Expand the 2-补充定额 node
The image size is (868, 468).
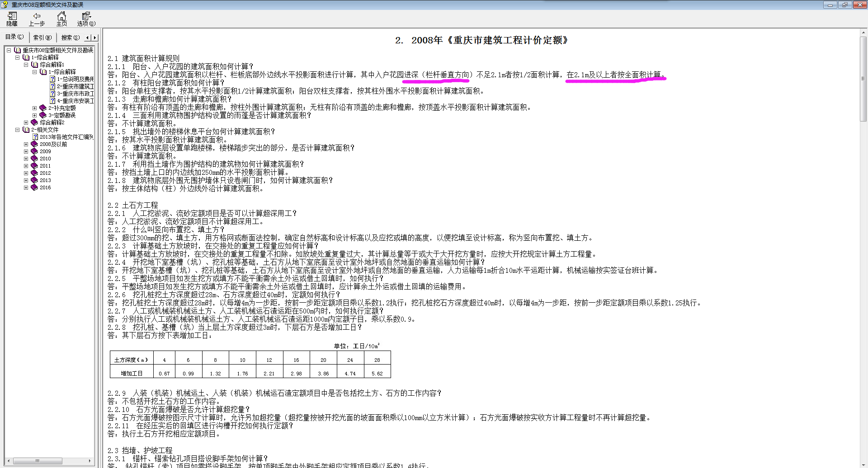(34, 108)
